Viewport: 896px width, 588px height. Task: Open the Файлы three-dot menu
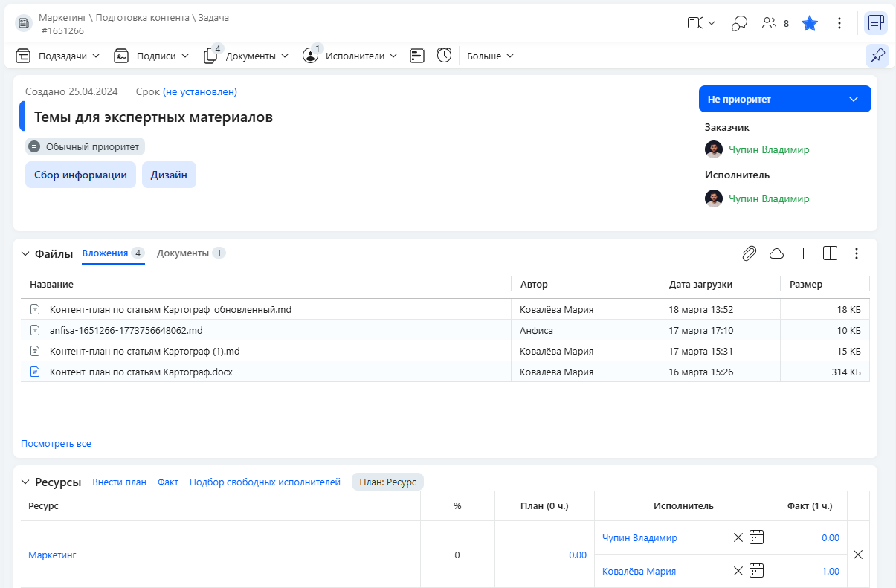(857, 253)
